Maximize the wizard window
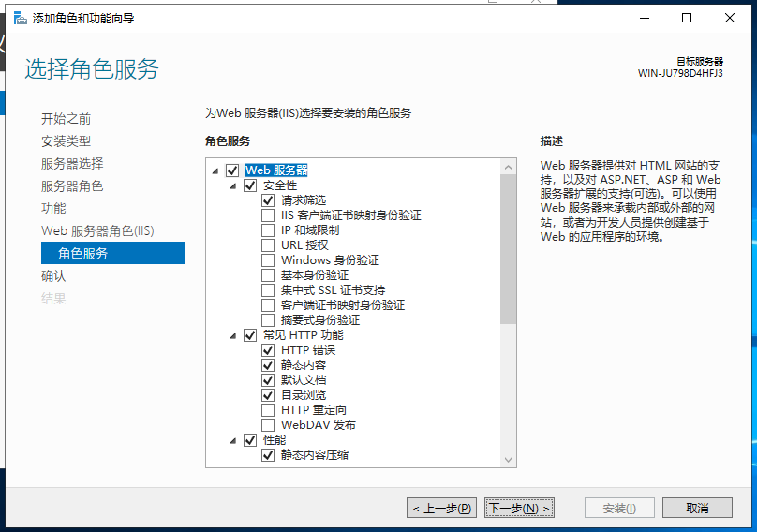 (687, 18)
